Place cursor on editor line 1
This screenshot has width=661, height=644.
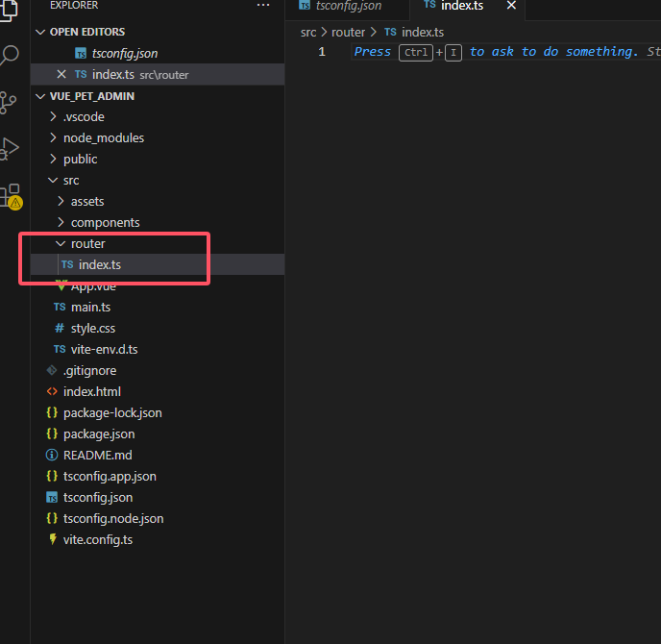pyautogui.click(x=506, y=52)
